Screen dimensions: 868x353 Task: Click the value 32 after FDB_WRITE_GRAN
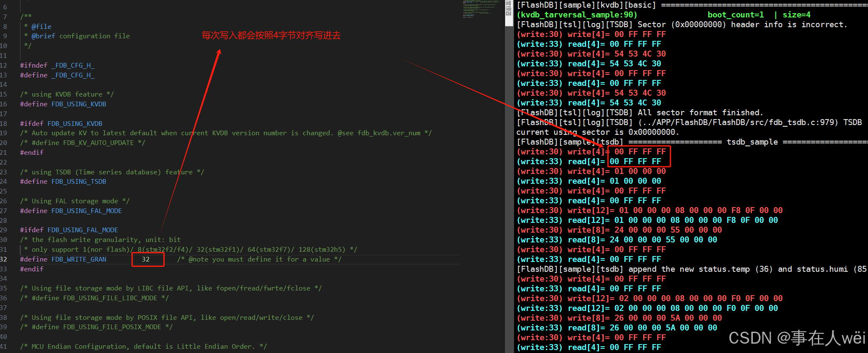(x=146, y=259)
